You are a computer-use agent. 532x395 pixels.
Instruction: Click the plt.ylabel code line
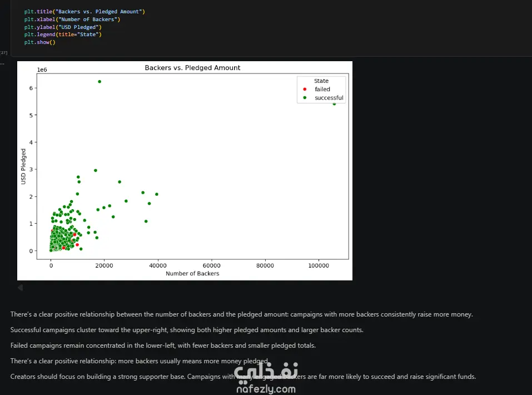(x=63, y=27)
